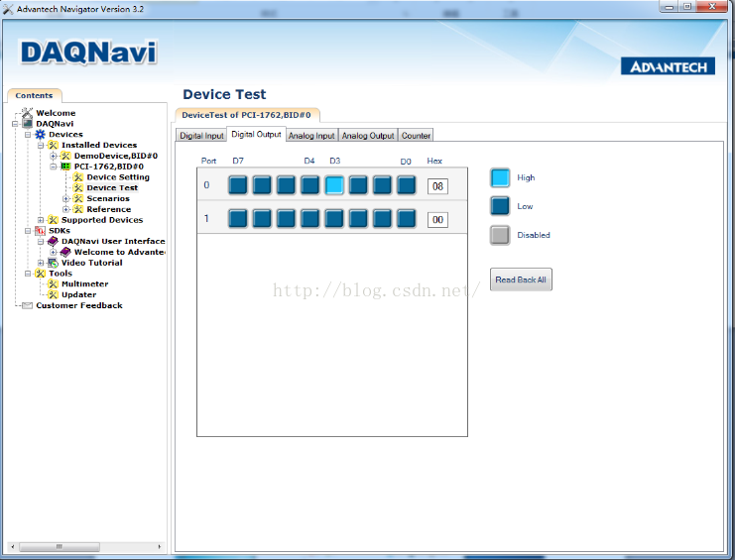Screen dimensions: 735x560
Task: Click the Welcome to Advantech book icon
Action: pos(65,253)
